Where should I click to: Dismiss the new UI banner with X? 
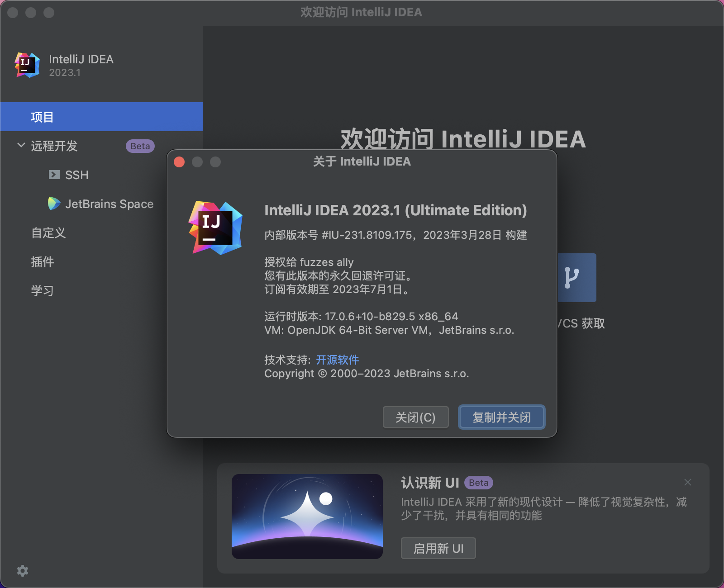point(688,482)
